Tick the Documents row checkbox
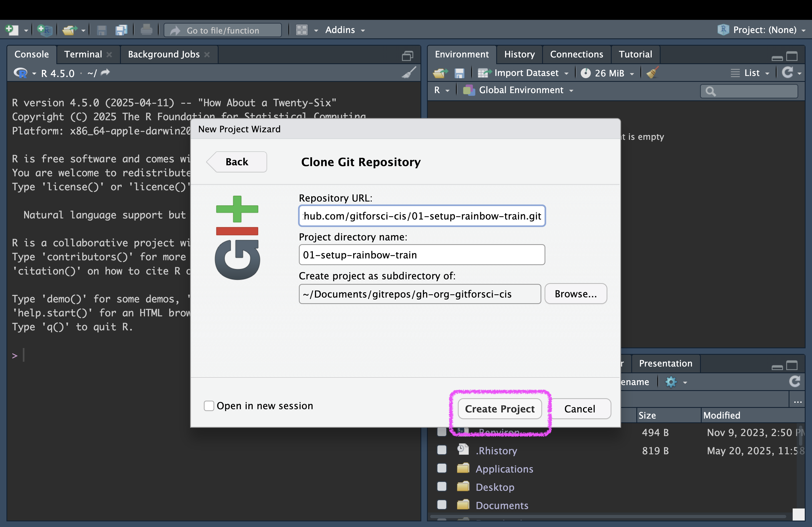 pos(442,504)
